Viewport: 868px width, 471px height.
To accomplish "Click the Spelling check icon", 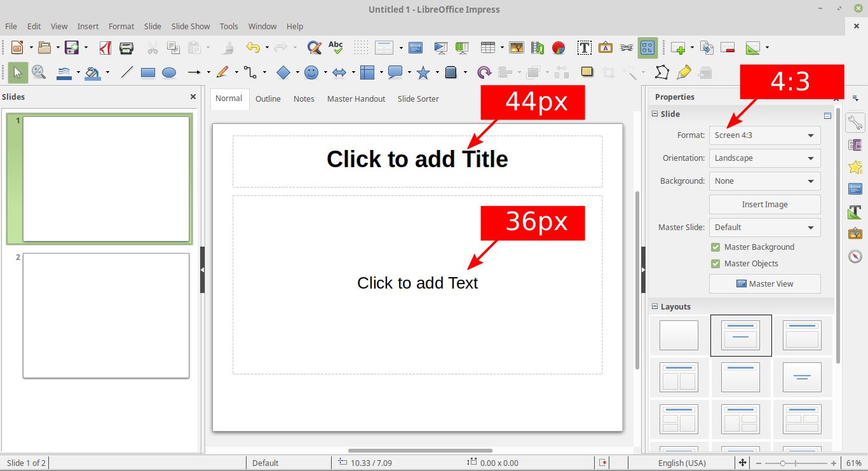I will pyautogui.click(x=336, y=48).
